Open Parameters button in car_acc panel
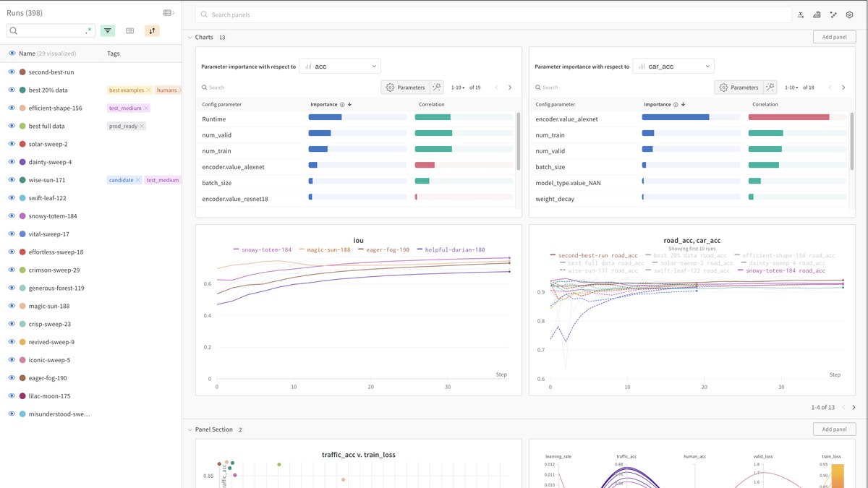Image resolution: width=868 pixels, height=488 pixels. [x=739, y=87]
